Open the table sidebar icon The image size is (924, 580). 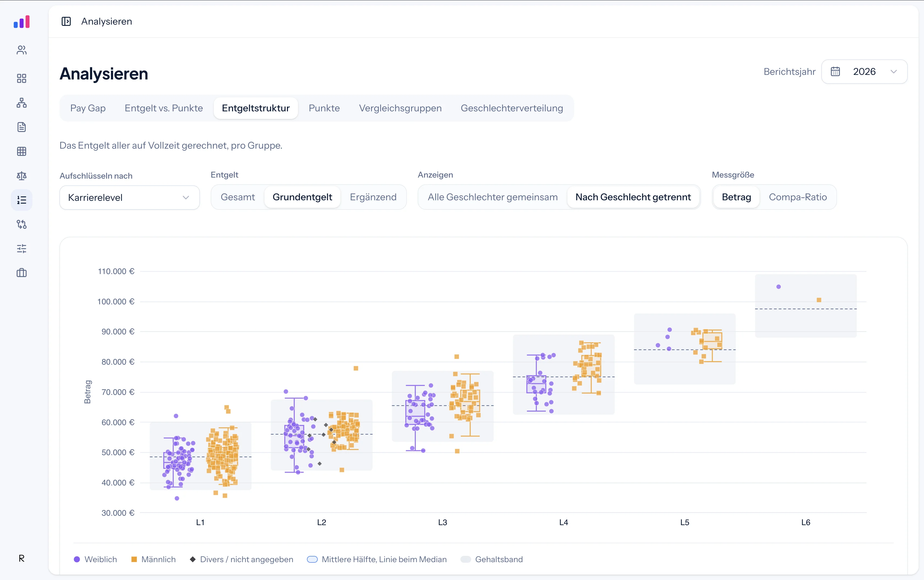coord(21,152)
